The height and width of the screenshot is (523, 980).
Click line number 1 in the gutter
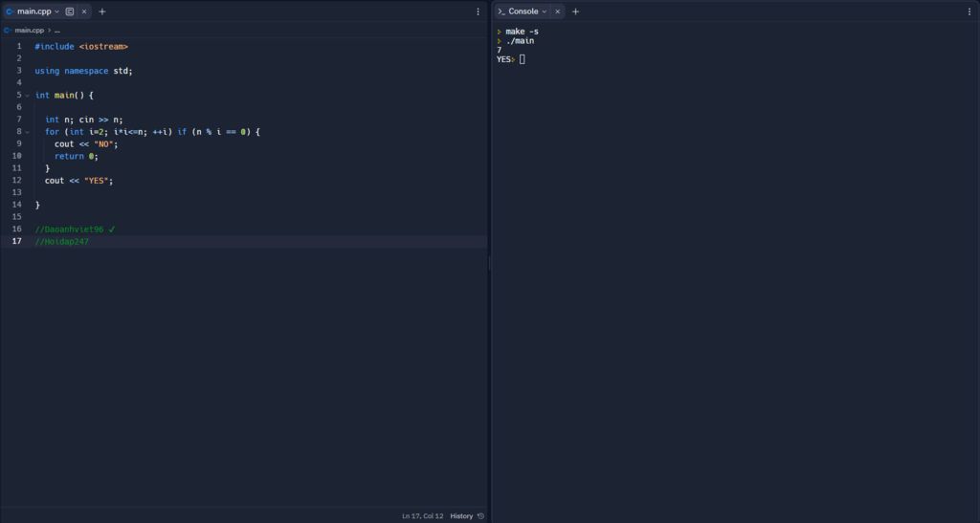pyautogui.click(x=19, y=46)
